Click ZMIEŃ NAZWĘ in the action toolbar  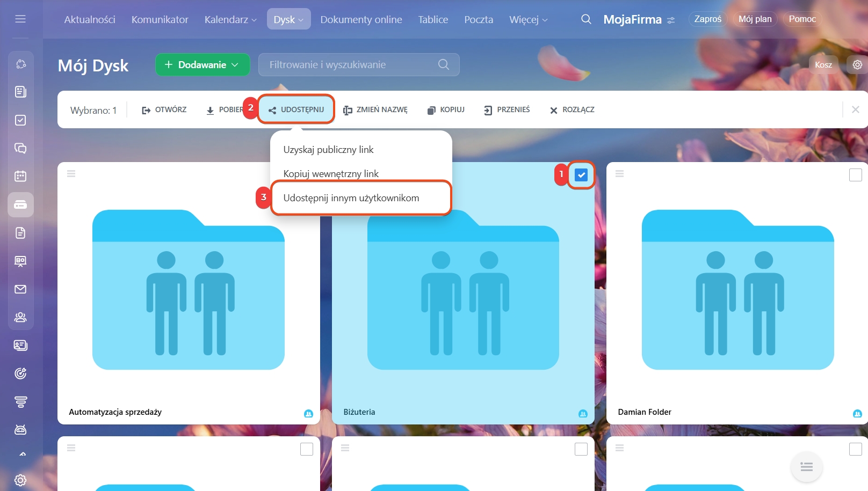(376, 110)
